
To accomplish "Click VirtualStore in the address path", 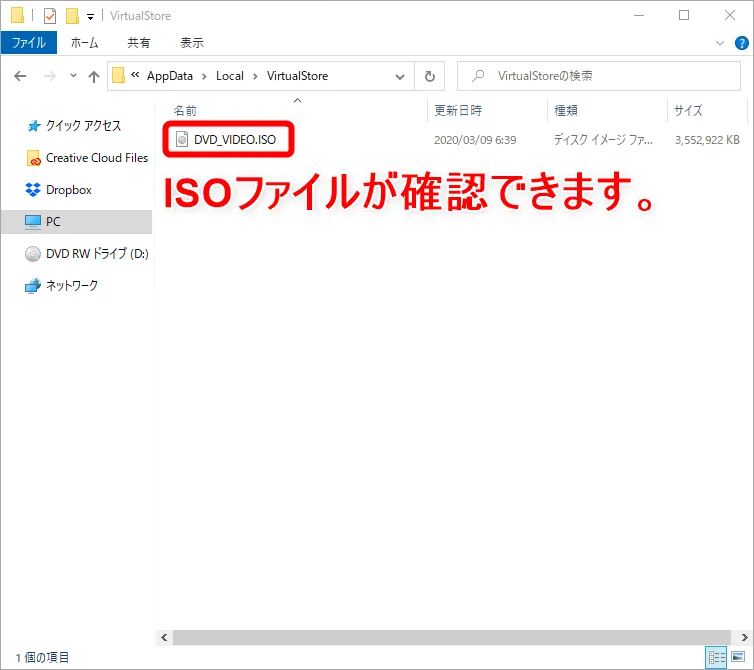I will pyautogui.click(x=297, y=76).
